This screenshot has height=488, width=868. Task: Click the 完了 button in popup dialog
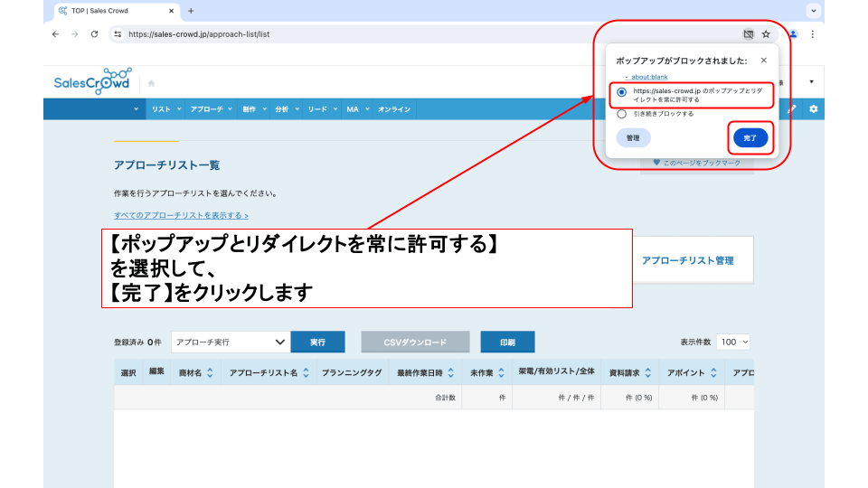[750, 138]
